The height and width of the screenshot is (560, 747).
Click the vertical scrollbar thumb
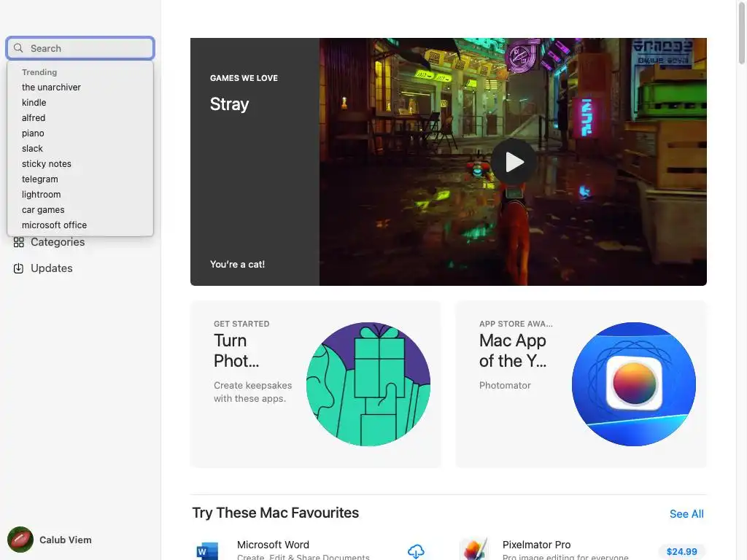coord(741,34)
